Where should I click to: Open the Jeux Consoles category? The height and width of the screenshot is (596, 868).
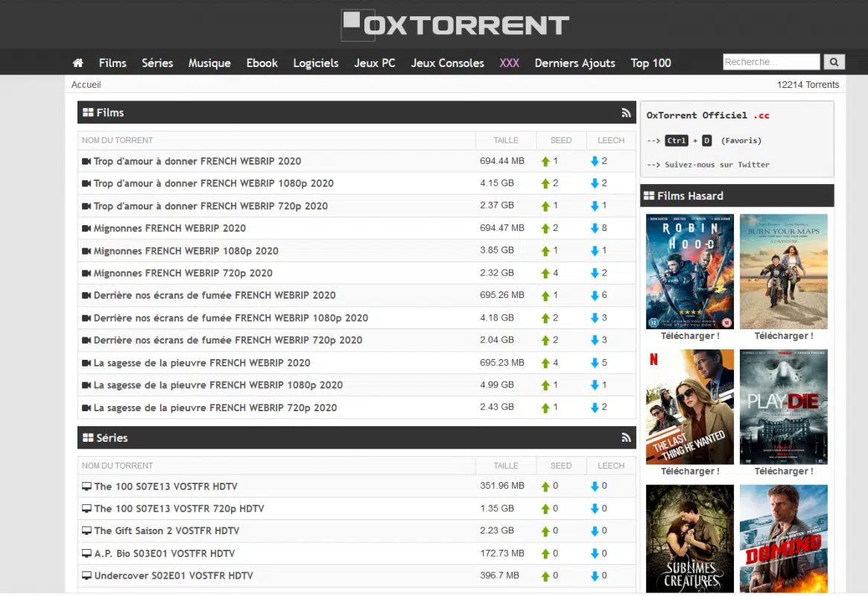(x=447, y=63)
